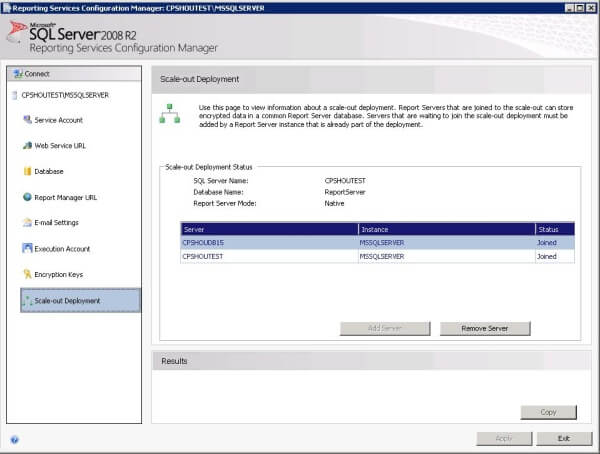Select the CPSHOUDB15 server row
The height and width of the screenshot is (454, 600).
[x=267, y=242]
